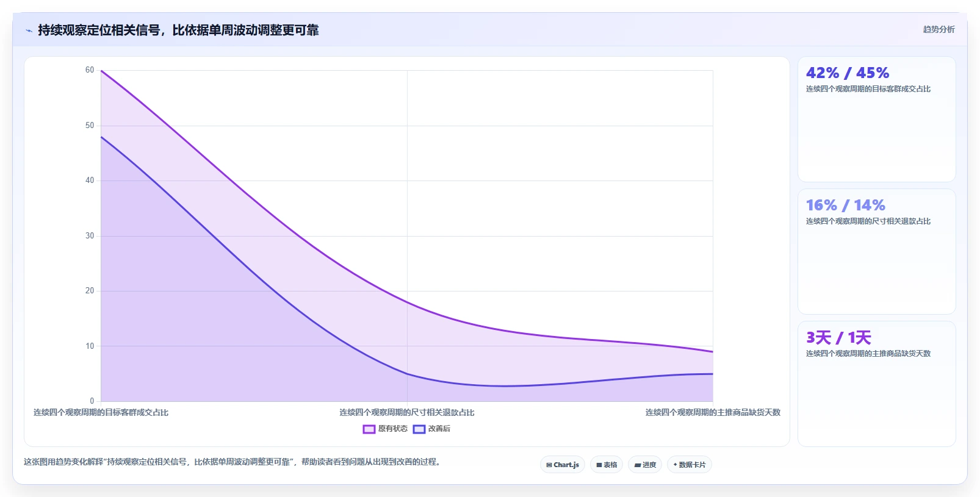The width and height of the screenshot is (980, 497).
Task: Select the 表格 chip
Action: 607,465
